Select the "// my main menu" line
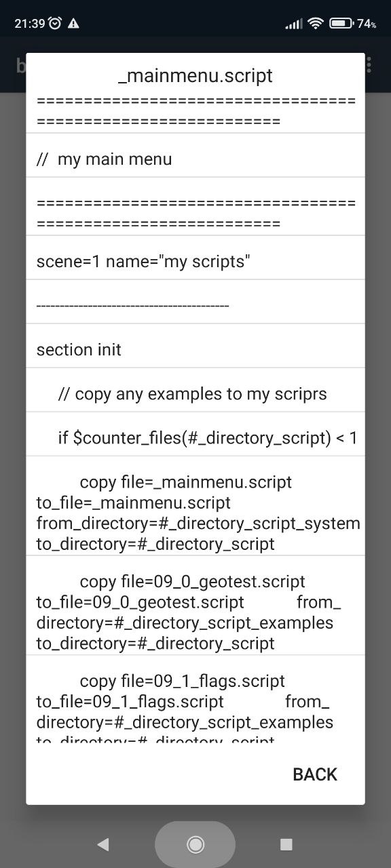Viewport: 391px width, 868px height. point(195,159)
